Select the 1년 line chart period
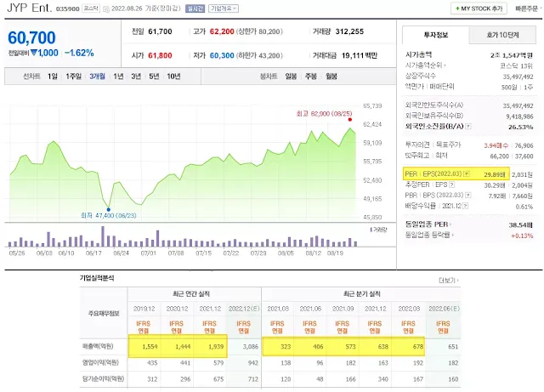 [118, 77]
